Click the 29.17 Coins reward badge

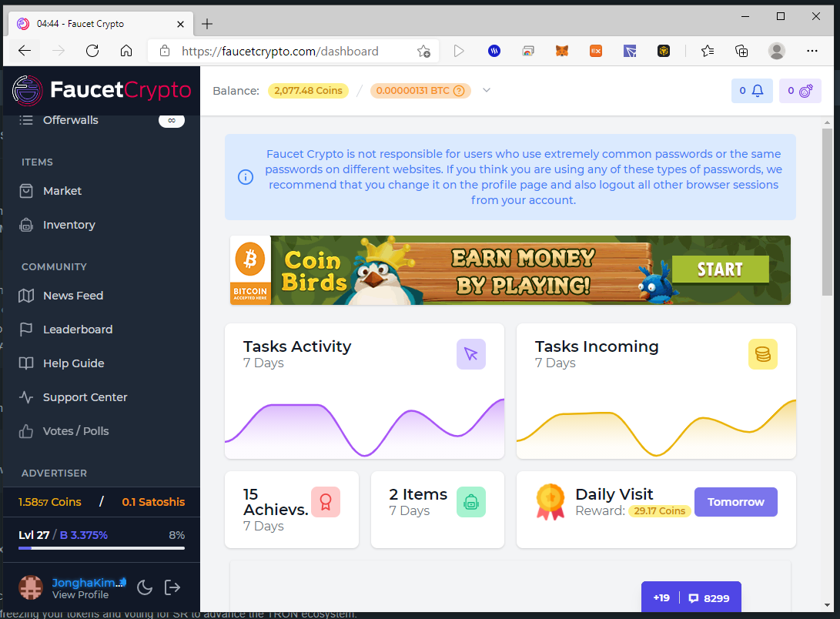pos(660,511)
